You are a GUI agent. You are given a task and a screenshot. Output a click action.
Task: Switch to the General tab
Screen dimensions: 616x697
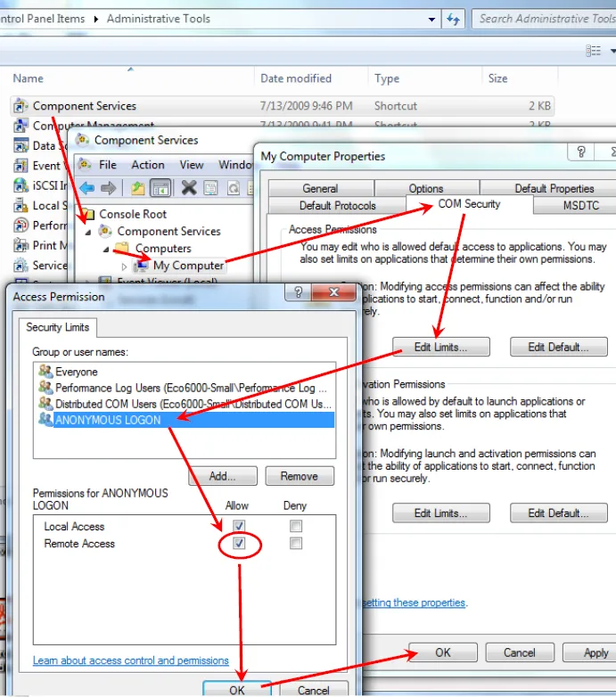click(x=320, y=188)
